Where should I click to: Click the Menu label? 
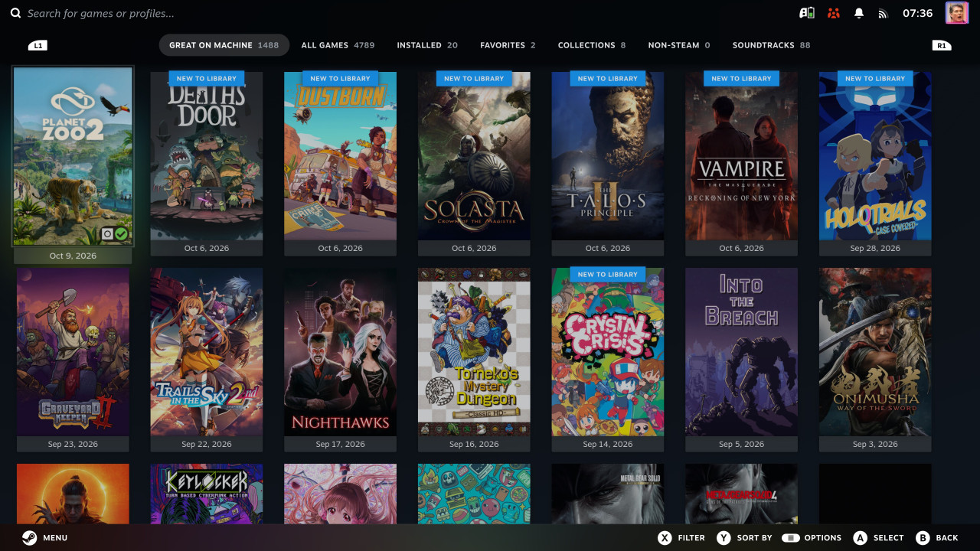coord(55,538)
